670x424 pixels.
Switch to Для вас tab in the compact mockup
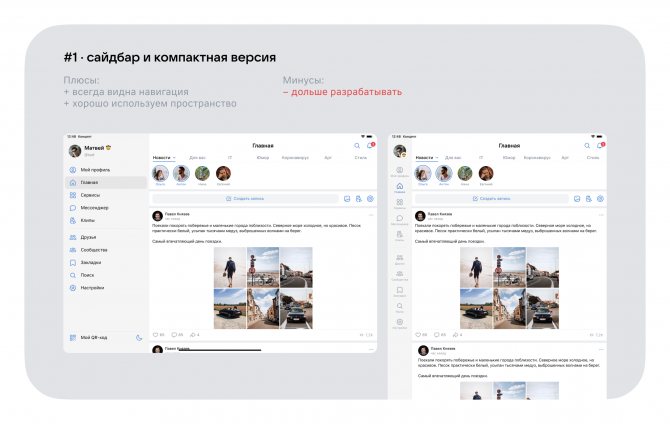[453, 158]
